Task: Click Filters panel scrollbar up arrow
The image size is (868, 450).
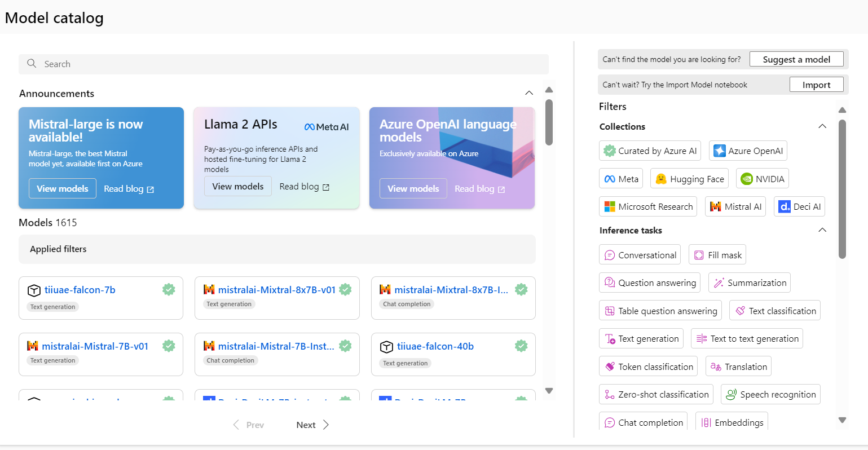Action: pyautogui.click(x=843, y=110)
